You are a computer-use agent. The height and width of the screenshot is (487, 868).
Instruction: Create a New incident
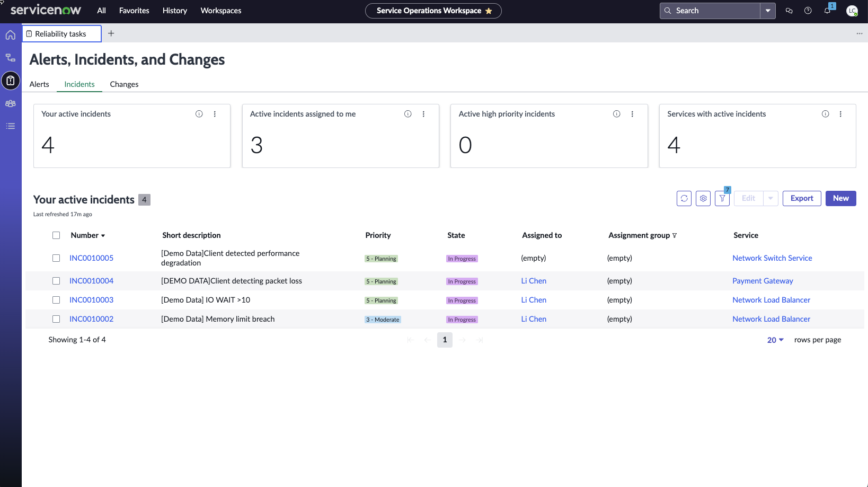[841, 198]
